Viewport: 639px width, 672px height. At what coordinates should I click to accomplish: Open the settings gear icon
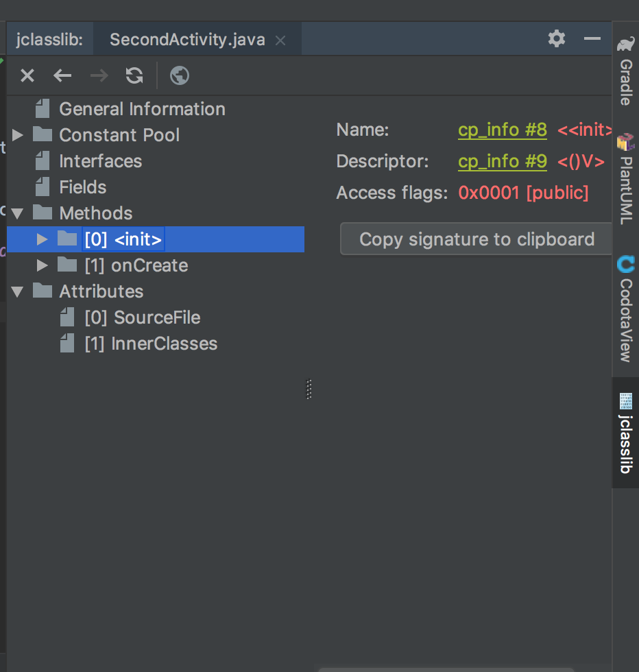point(557,38)
